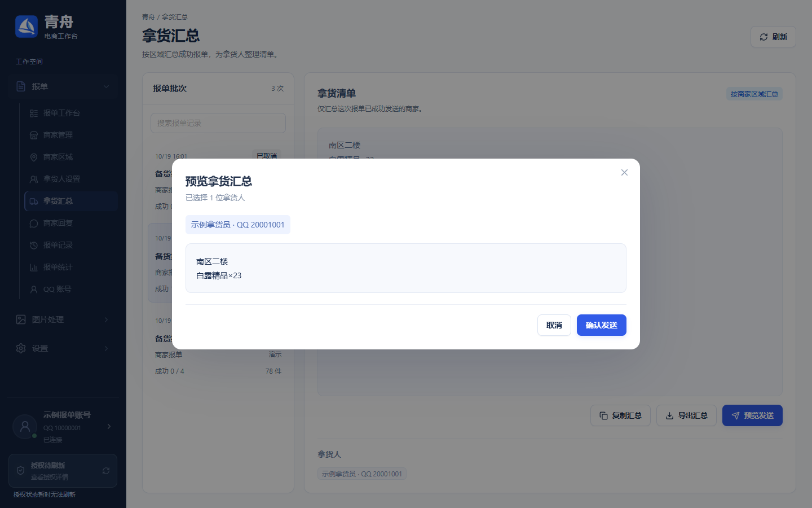Click the 复制汇总 button
The width and height of the screenshot is (812, 508).
tap(620, 415)
